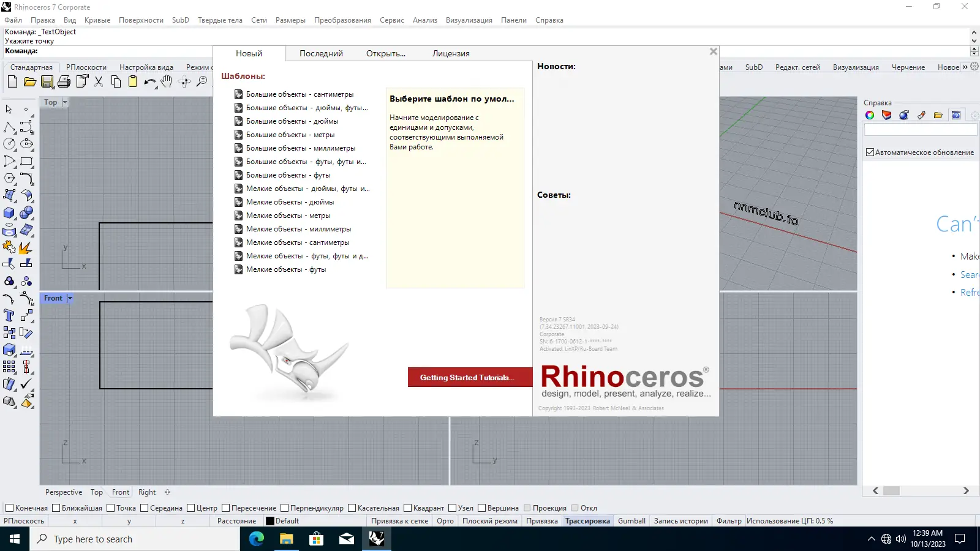Select the Box solid tool

tap(10, 213)
